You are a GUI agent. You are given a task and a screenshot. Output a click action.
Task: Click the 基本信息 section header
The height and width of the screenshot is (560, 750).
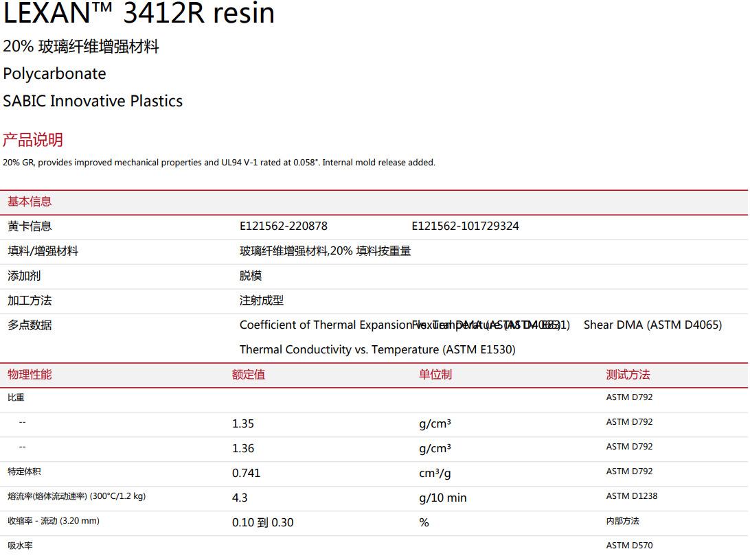pyautogui.click(x=30, y=202)
